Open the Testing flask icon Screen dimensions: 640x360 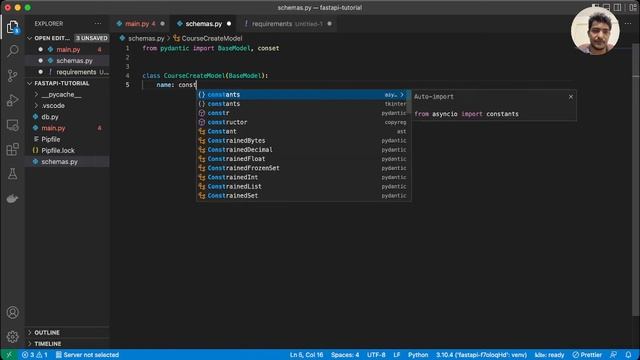12,174
